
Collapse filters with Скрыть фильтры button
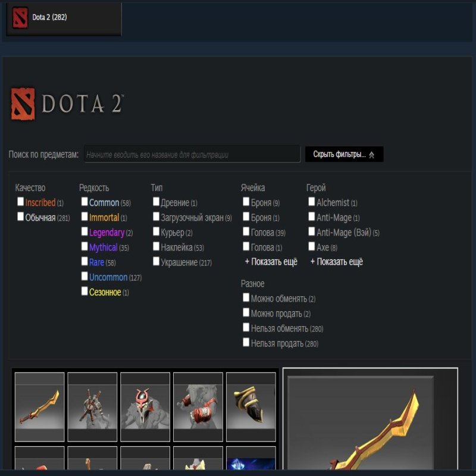345,154
